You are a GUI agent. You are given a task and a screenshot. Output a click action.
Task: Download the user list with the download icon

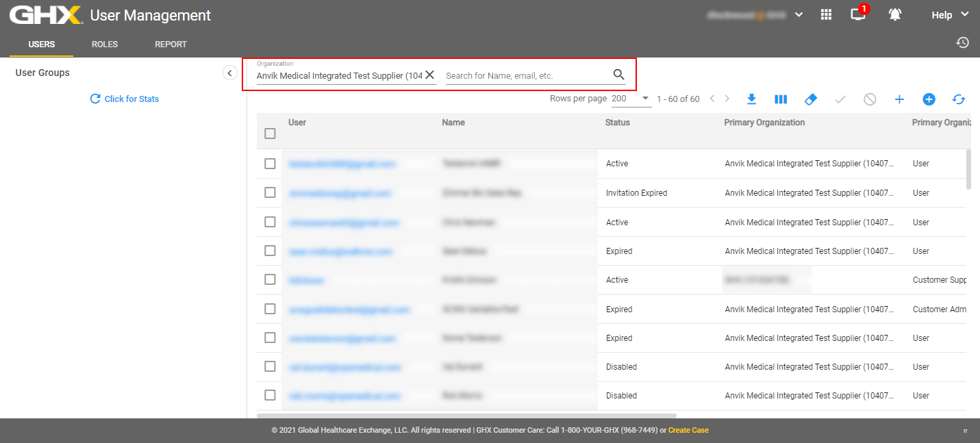point(751,99)
